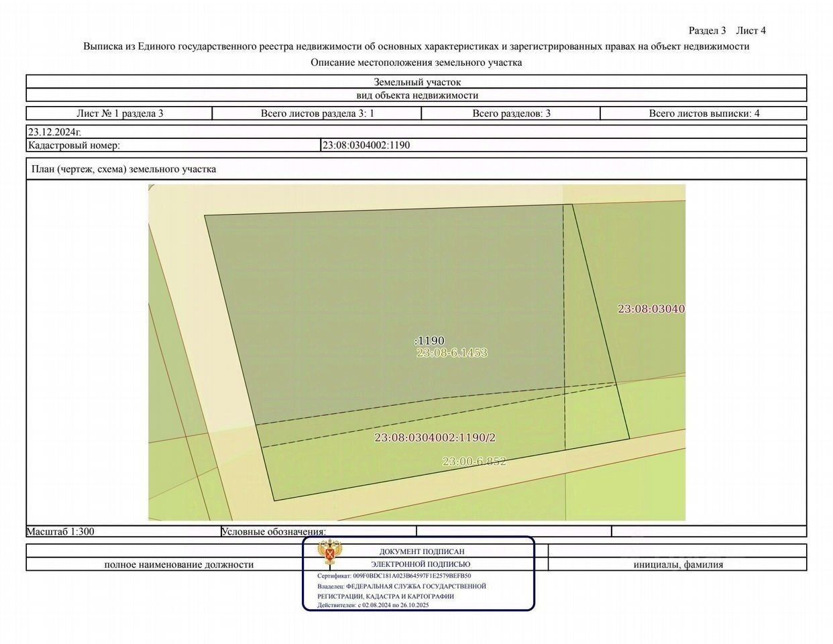This screenshot has width=833, height=644.
Task: Click parcel part label '23:08:0304002:1190/2'
Action: (x=435, y=437)
